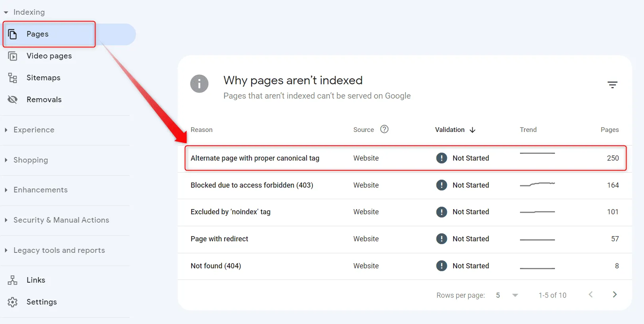This screenshot has height=324, width=644.
Task: Click Not Started alert icon in redirect row
Action: [x=441, y=239]
